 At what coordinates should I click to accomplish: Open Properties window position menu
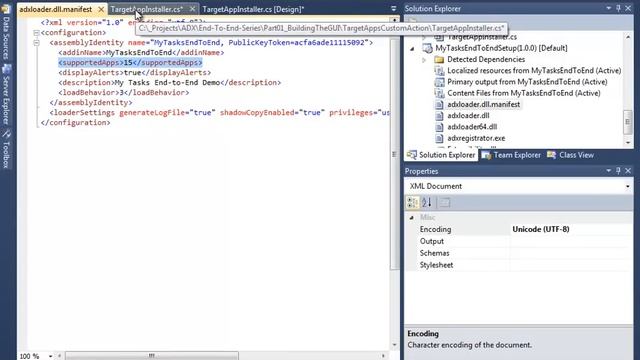tap(609, 171)
